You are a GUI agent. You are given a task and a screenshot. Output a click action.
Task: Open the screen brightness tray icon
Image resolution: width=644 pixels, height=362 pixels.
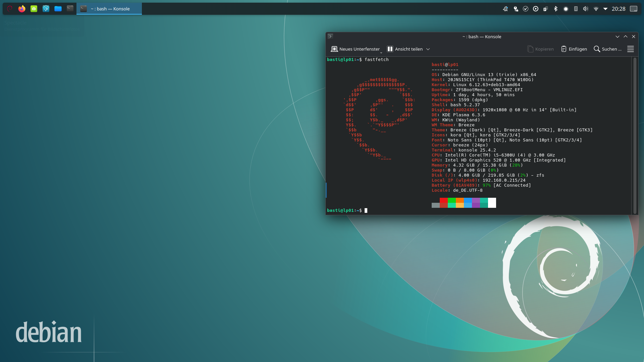point(566,9)
